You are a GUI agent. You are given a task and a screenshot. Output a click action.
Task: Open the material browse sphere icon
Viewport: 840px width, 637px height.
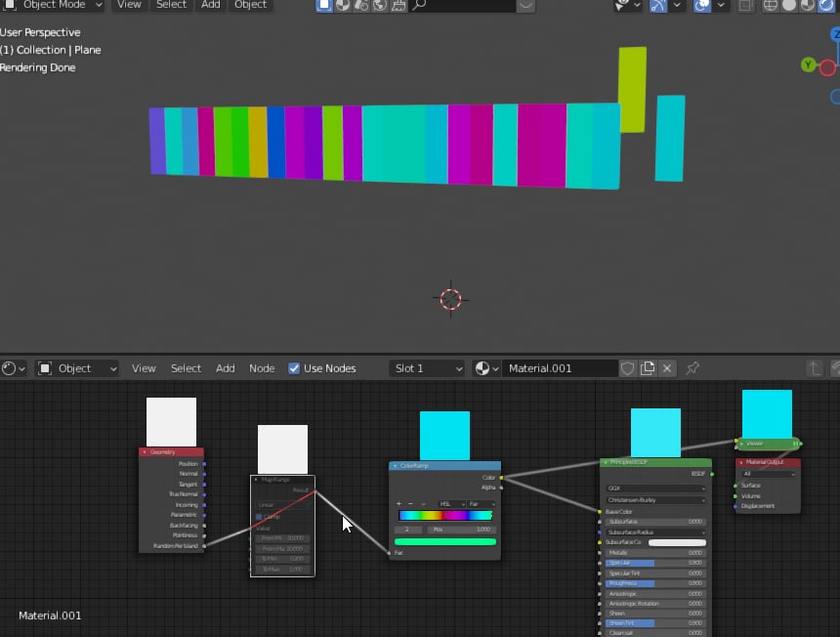click(x=485, y=368)
